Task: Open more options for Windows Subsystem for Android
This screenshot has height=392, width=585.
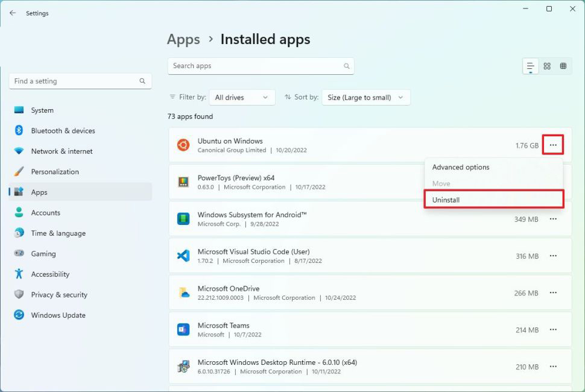Action: pos(553,220)
